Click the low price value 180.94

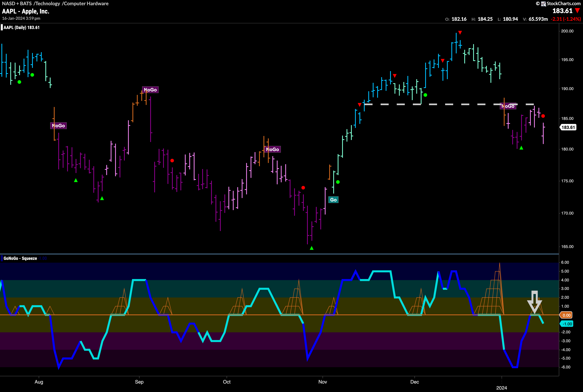510,19
